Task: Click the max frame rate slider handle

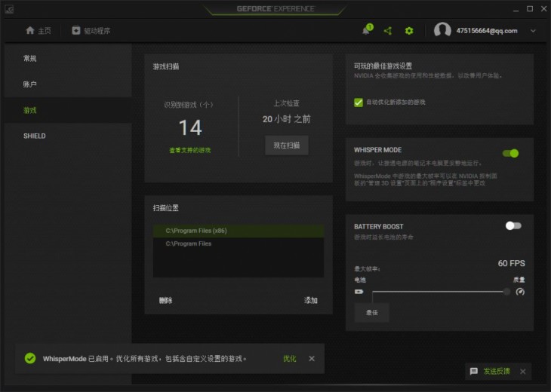Action: (x=506, y=292)
